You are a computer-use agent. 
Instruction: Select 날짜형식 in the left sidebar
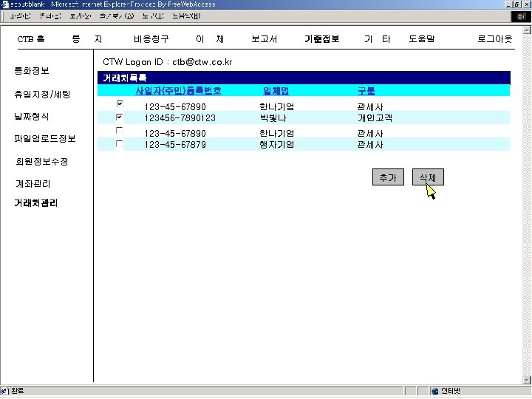click(32, 117)
